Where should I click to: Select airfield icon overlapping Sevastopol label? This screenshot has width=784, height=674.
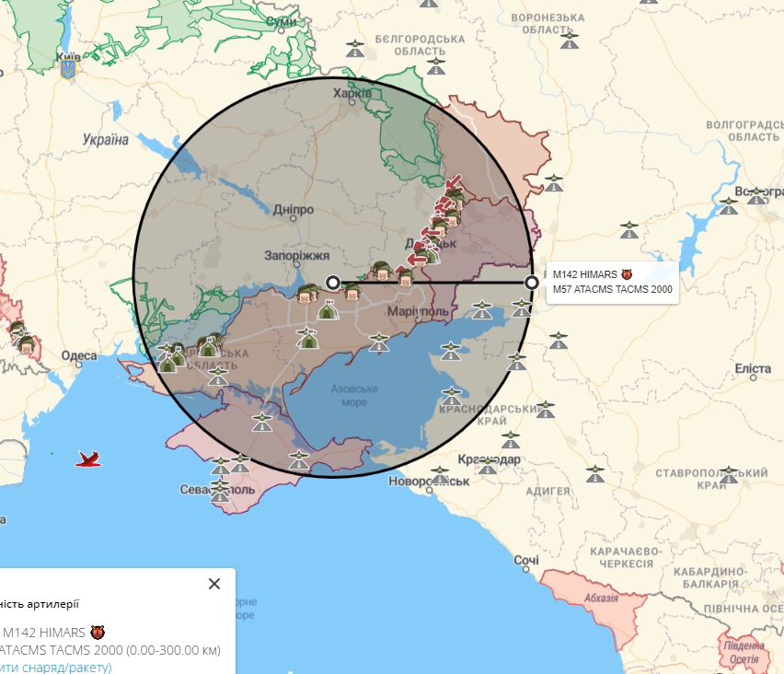220,491
